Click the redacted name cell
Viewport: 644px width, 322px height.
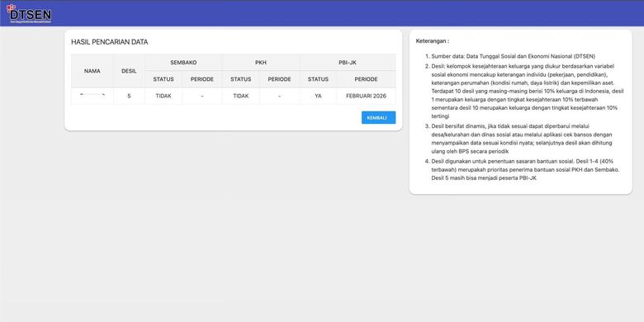tap(92, 96)
